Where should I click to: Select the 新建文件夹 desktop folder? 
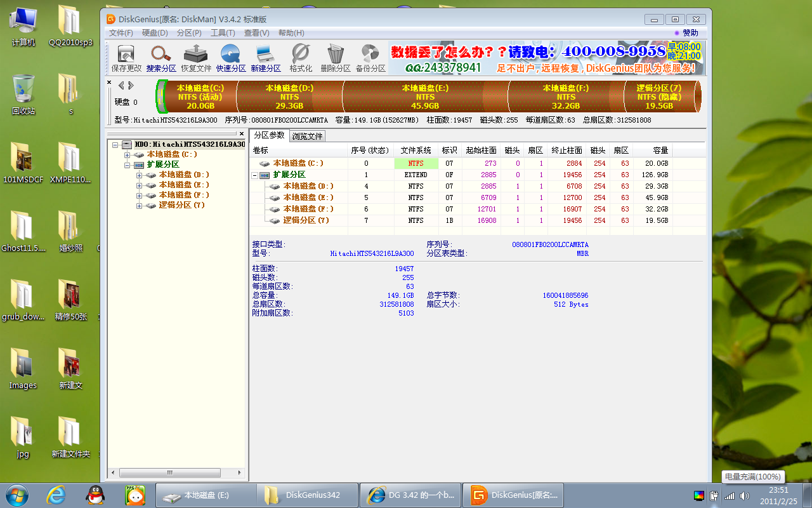[x=70, y=438]
